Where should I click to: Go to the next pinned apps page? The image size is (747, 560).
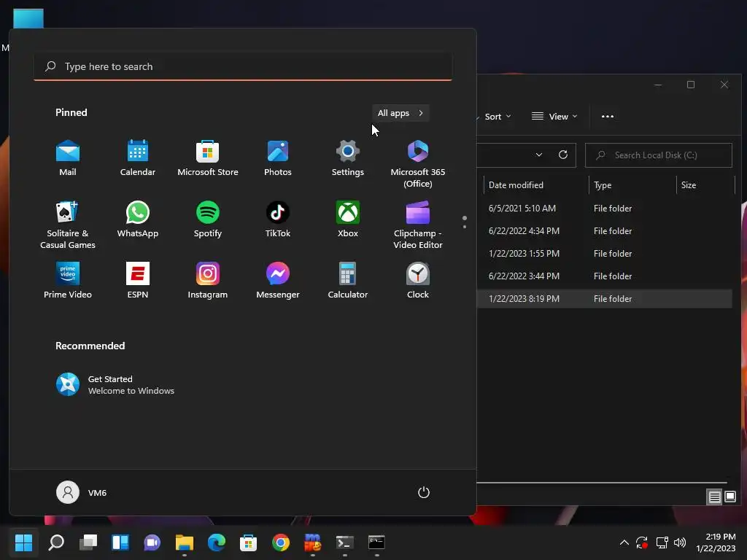(x=465, y=227)
